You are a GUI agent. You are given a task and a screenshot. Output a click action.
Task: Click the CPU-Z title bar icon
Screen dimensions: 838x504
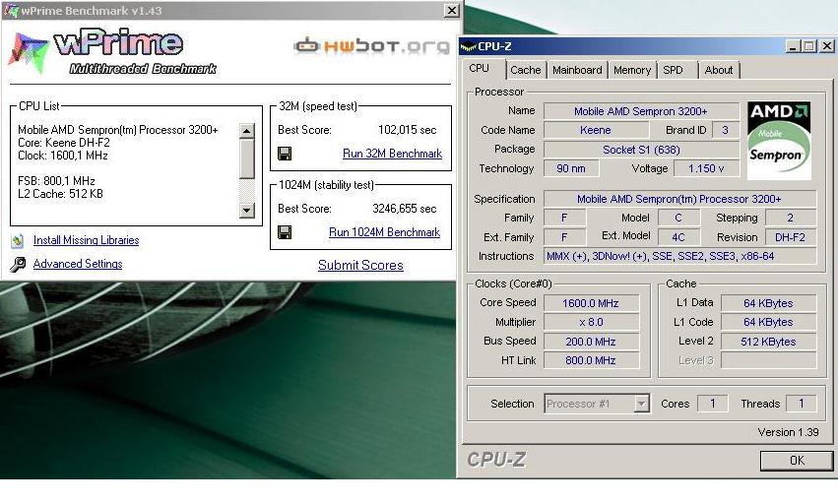468,46
